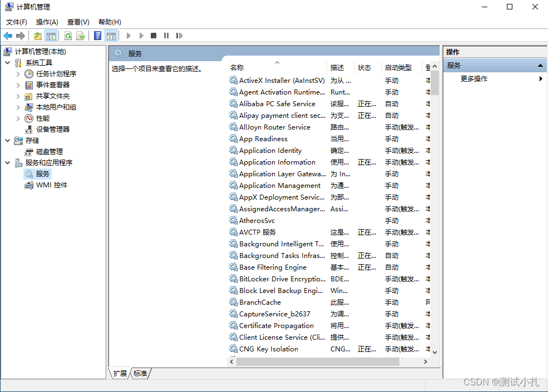The image size is (548, 392).
Task: Click the horizontal scrollbar right arrow
Action: coord(426,361)
